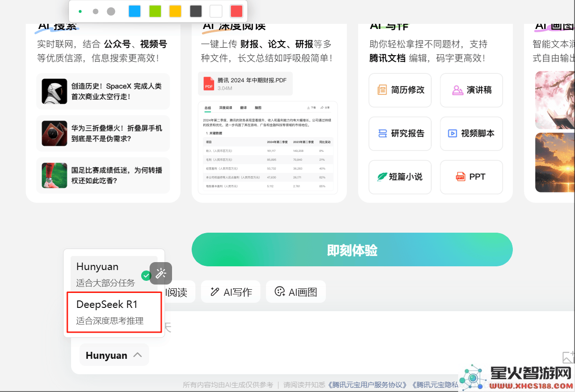575x392 pixels.
Task: Open the 华为三折叠 news item
Action: [103, 133]
